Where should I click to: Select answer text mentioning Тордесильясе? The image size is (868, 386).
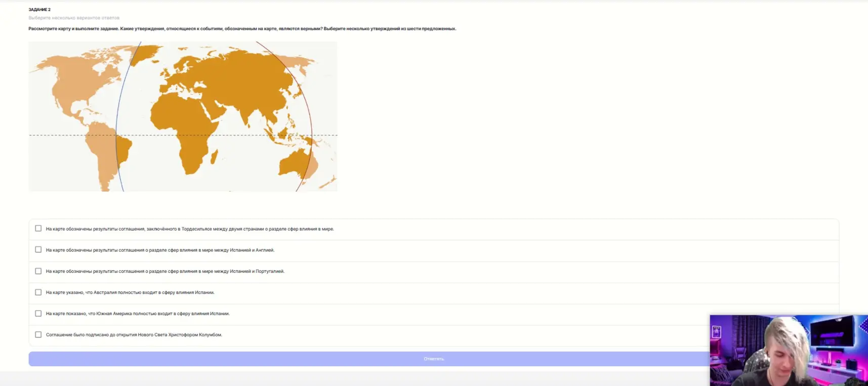click(x=190, y=229)
